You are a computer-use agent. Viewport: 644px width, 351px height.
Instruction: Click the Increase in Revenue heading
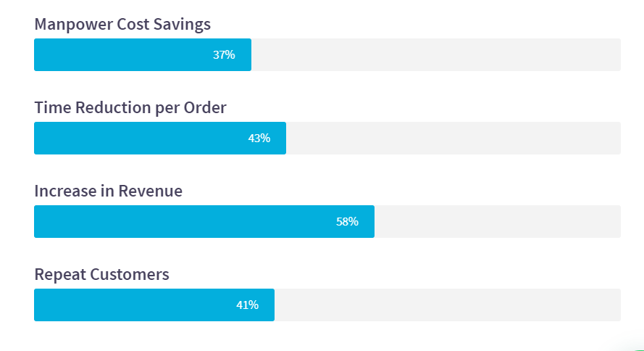[108, 191]
